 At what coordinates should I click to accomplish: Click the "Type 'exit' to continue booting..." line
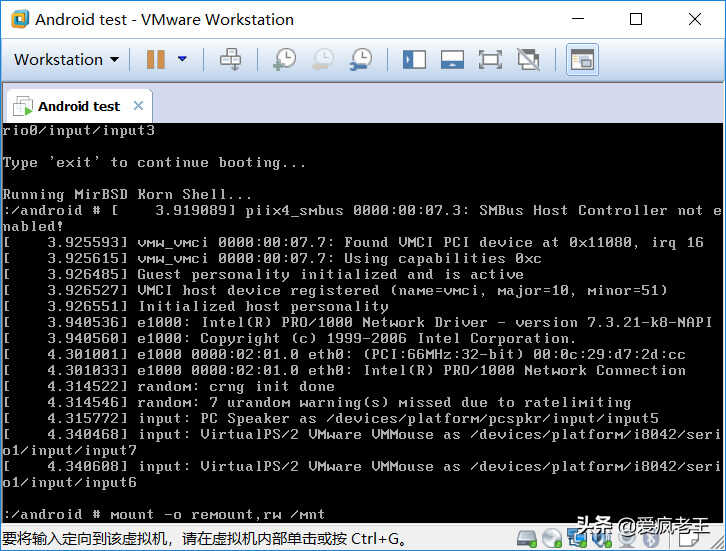click(154, 162)
